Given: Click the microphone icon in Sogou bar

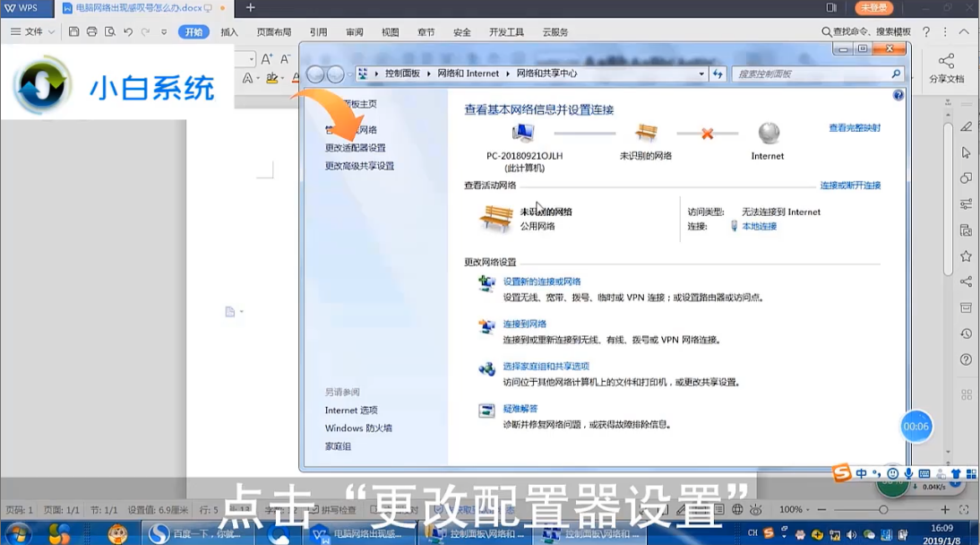Looking at the screenshot, I should point(908,473).
